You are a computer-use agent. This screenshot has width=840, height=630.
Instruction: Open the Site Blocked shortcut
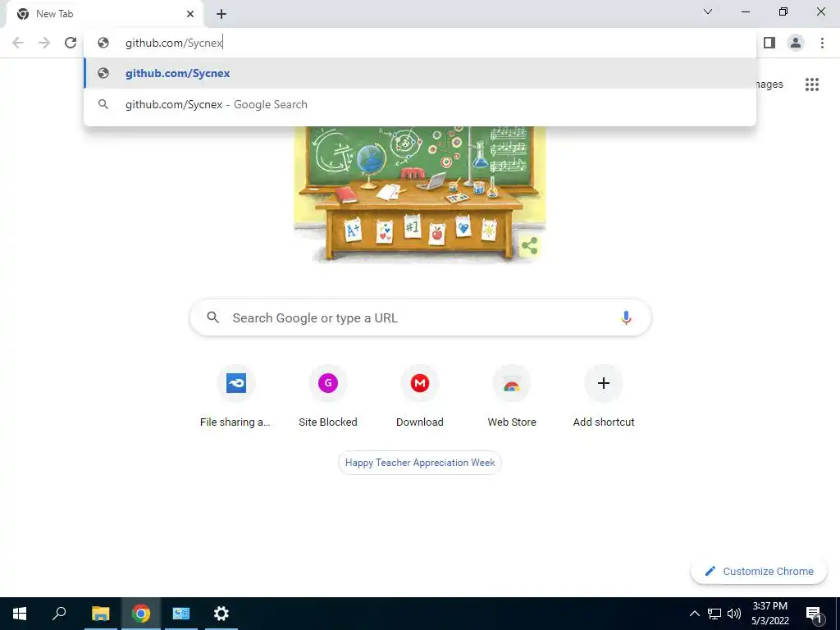[328, 397]
